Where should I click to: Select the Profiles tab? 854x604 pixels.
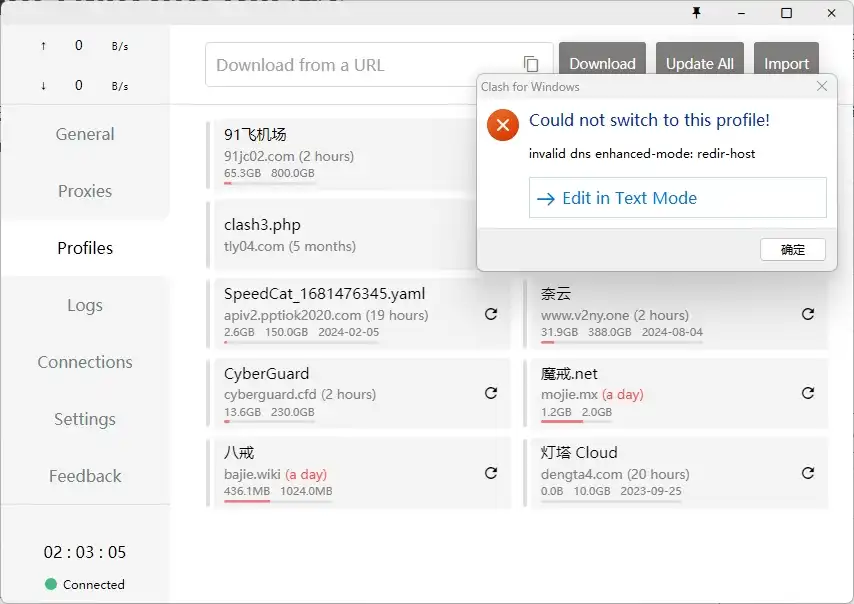point(85,248)
